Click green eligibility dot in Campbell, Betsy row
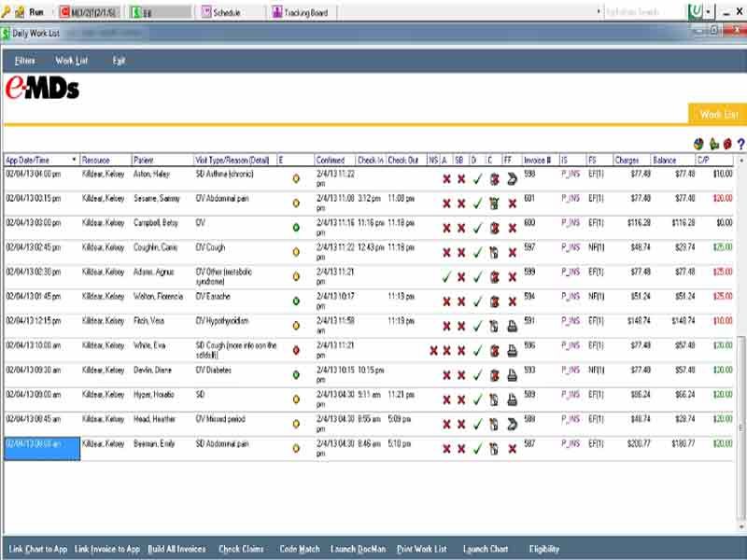 296,228
